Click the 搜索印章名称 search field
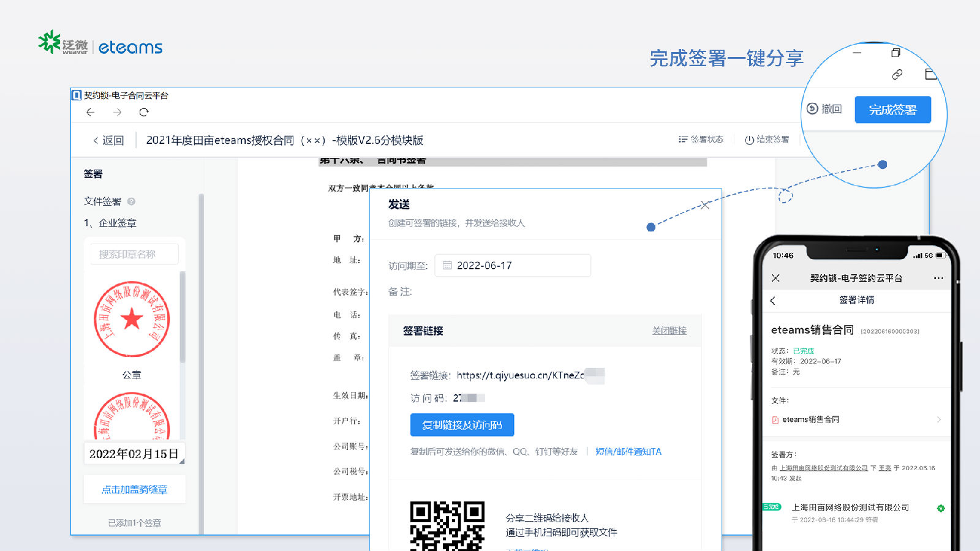Screen dimensions: 980x551 (x=135, y=254)
